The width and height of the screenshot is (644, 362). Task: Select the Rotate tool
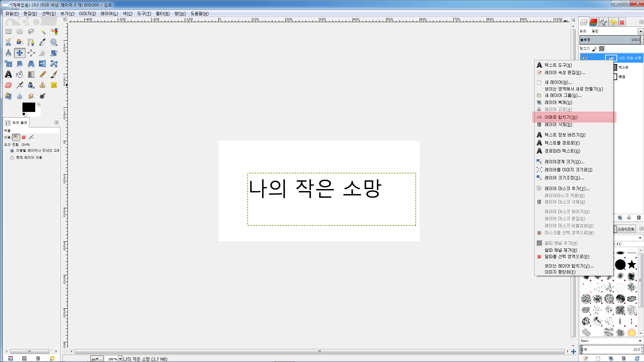(x=54, y=53)
